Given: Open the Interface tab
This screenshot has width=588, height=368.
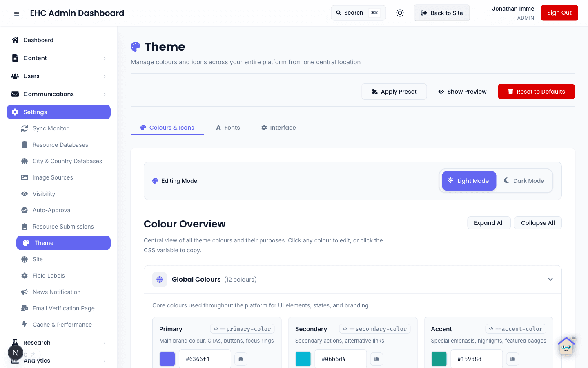Looking at the screenshot, I should click(278, 127).
